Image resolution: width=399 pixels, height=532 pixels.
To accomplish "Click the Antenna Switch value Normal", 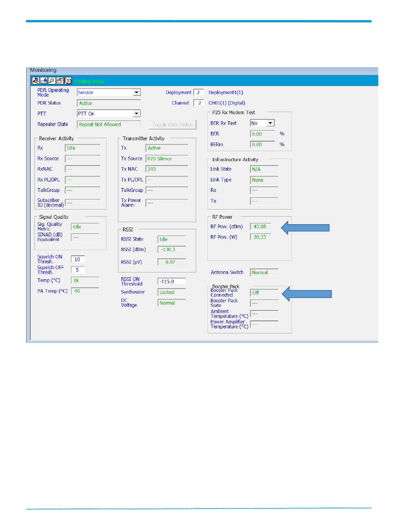I will pos(264,273).
